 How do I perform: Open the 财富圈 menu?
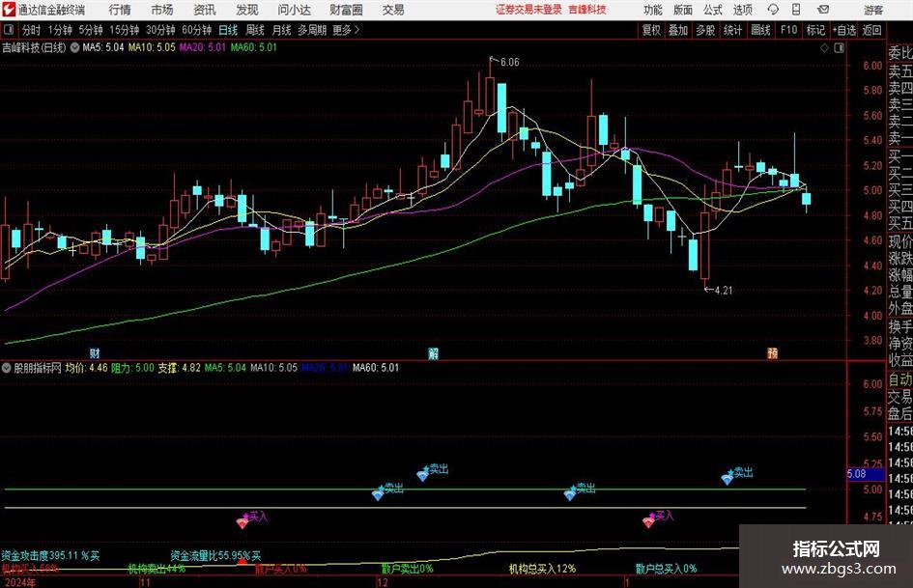[346, 10]
